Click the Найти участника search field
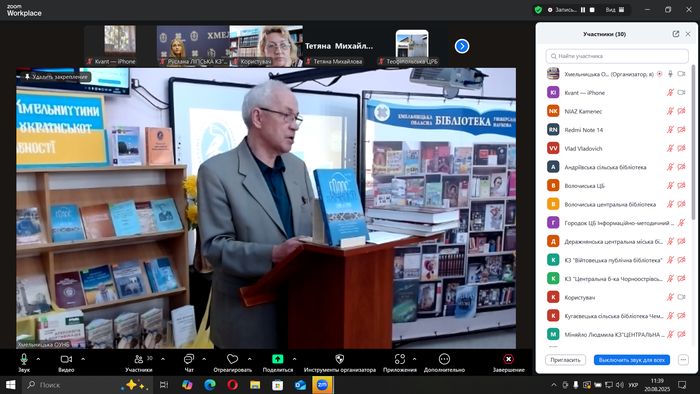The image size is (700, 394). 617,56
